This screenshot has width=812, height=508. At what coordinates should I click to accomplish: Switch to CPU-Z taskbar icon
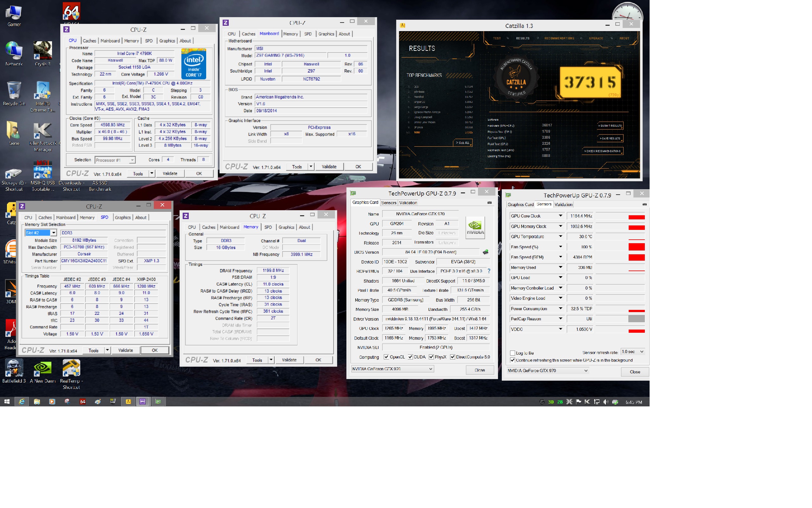tap(143, 402)
